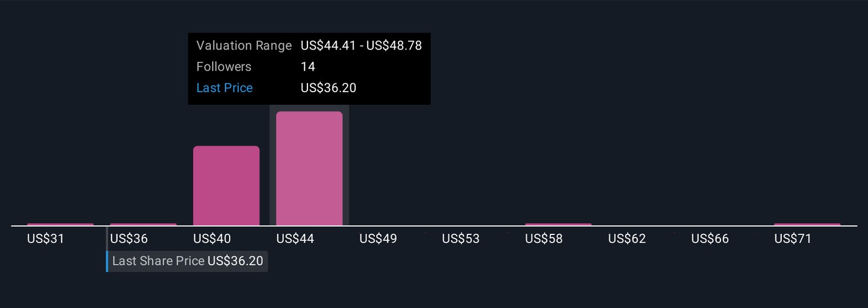Click the Valuation Range US$44.41 - US$48.78 value
This screenshot has height=308, width=868.
tap(361, 46)
